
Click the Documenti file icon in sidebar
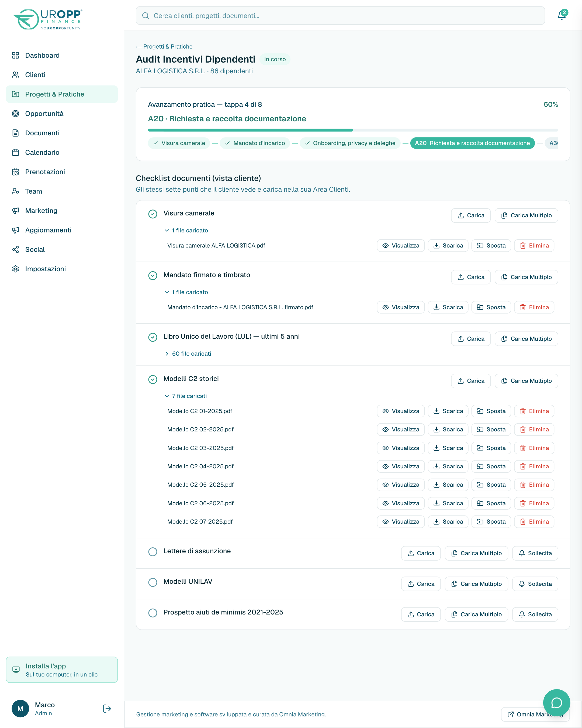coord(16,133)
